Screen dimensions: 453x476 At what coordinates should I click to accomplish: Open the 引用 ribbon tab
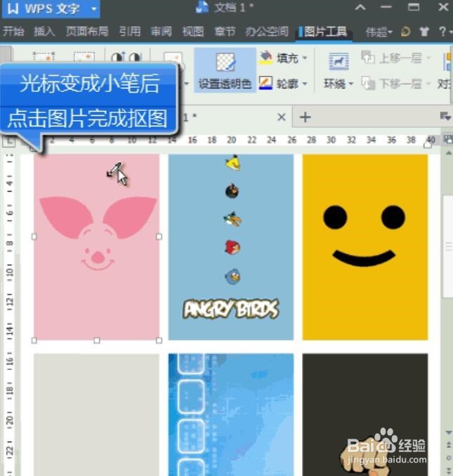[x=130, y=32]
